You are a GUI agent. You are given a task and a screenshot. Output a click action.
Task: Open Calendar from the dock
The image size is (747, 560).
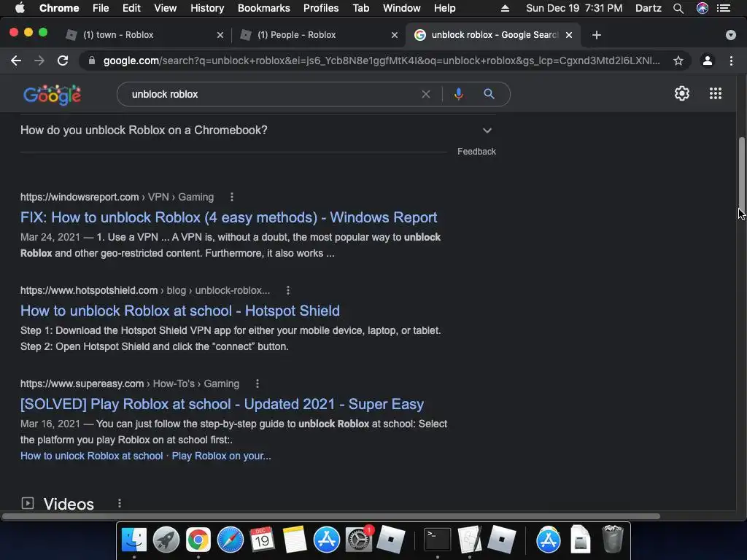[x=262, y=540]
